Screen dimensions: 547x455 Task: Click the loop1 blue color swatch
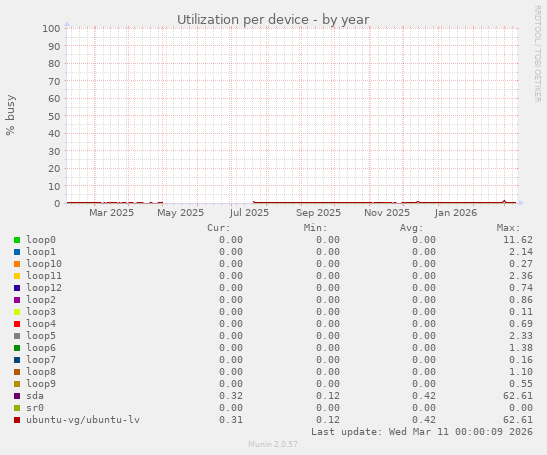[x=17, y=252]
